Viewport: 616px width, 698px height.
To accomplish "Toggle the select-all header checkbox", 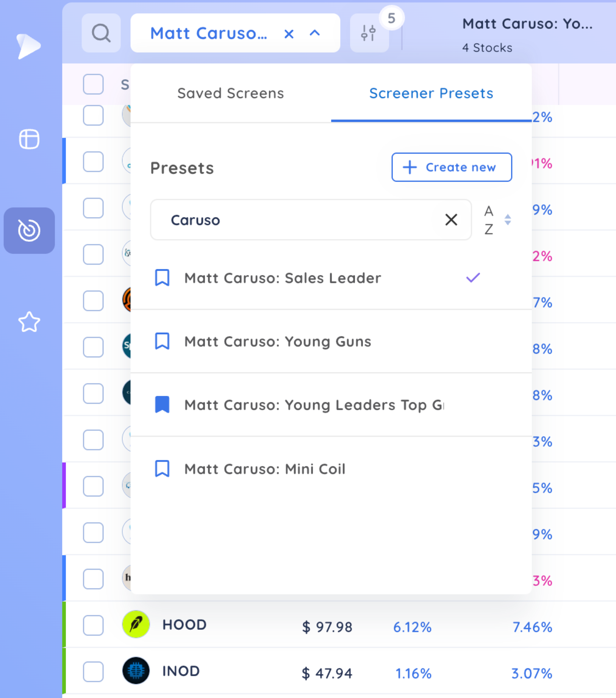I will pos(93,84).
